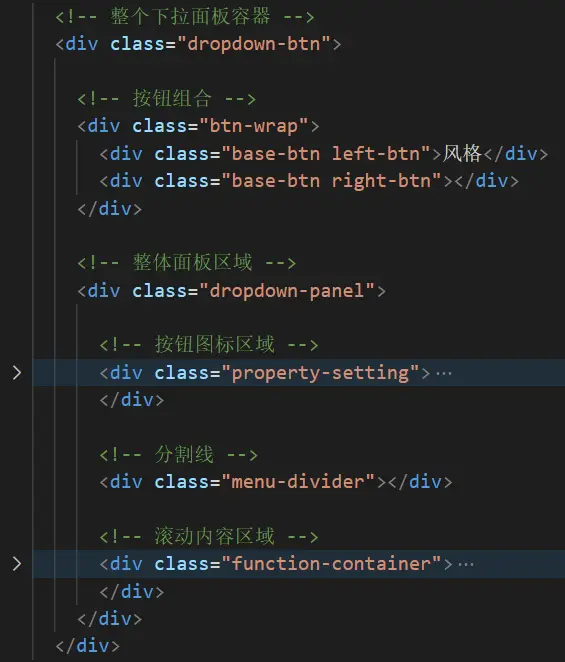Screen dimensions: 565x662
Task: Click the ellipsis after function-container tag
Action: pyautogui.click(x=466, y=564)
